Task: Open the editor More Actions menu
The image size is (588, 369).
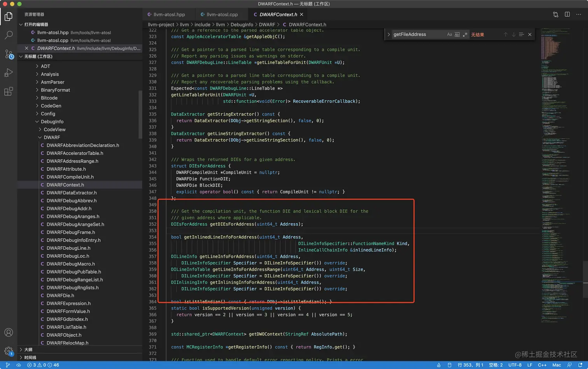Action: click(x=579, y=14)
